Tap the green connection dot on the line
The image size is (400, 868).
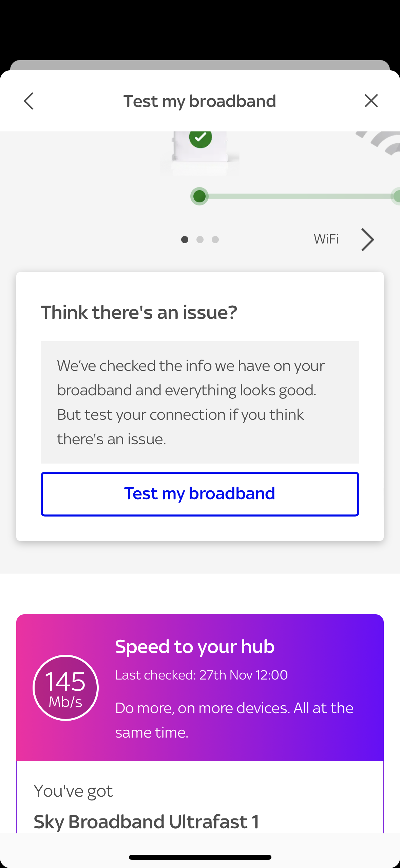click(199, 196)
